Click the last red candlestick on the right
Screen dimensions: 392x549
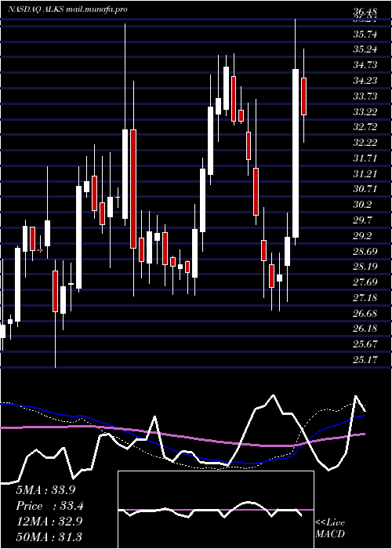pos(304,96)
